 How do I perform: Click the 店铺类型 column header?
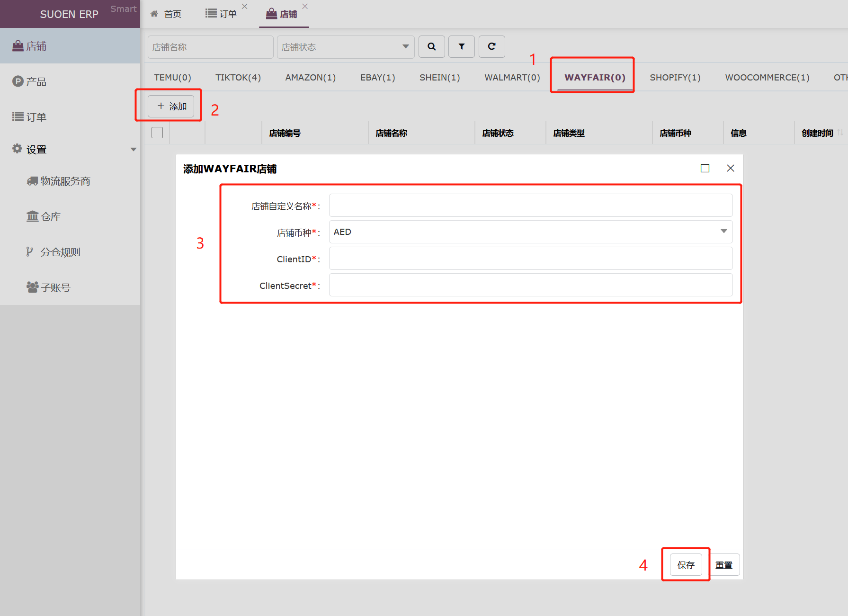599,133
